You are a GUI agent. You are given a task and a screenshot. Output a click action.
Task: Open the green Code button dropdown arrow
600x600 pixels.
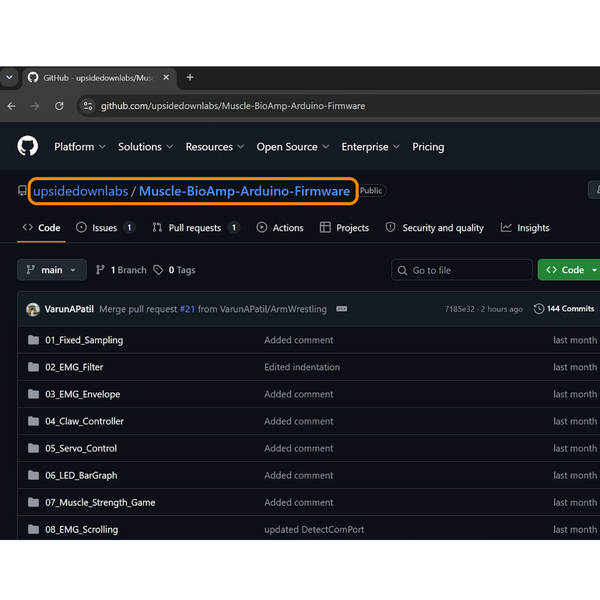pyautogui.click(x=595, y=270)
